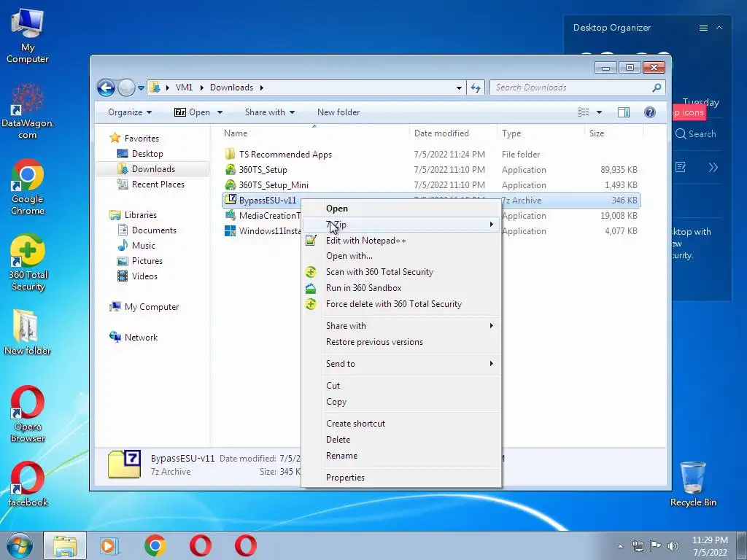This screenshot has width=747, height=560.
Task: Open Windows Media Player in the taskbar
Action: 109,545
